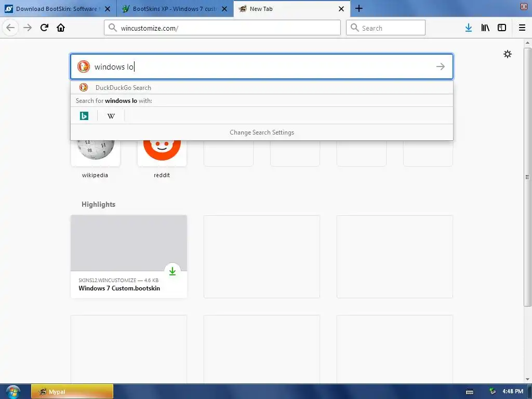Reload the current page

click(x=44, y=28)
